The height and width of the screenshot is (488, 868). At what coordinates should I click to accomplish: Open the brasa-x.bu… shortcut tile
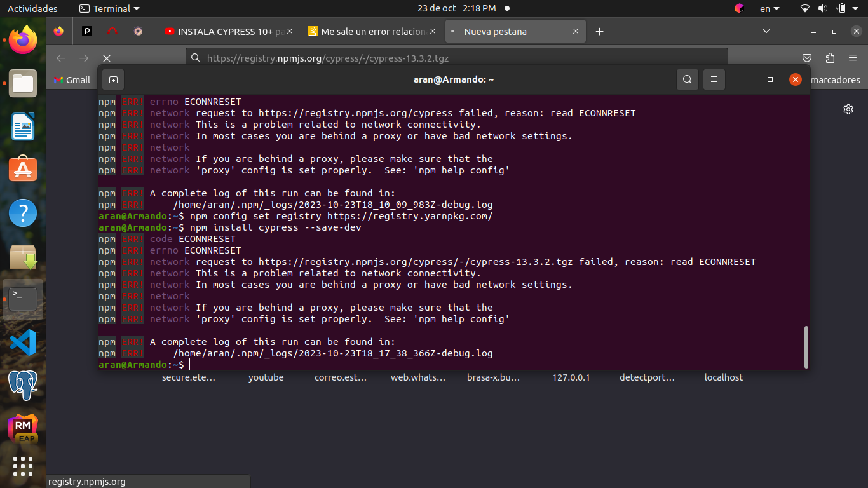(x=494, y=377)
